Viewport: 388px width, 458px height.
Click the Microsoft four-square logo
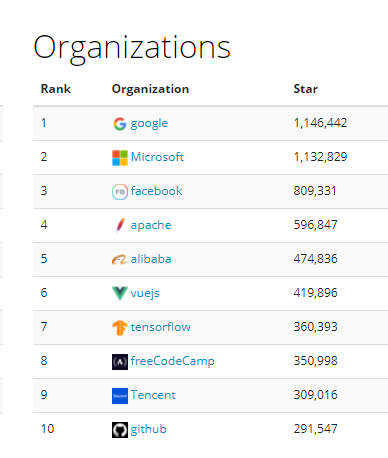120,158
